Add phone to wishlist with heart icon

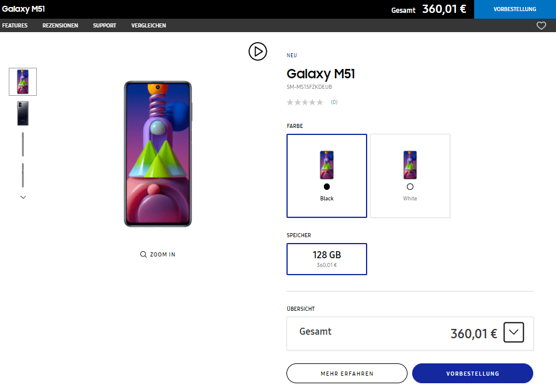541,26
